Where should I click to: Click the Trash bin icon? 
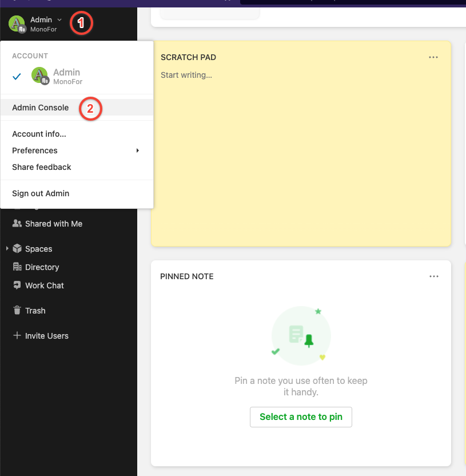pos(17,311)
